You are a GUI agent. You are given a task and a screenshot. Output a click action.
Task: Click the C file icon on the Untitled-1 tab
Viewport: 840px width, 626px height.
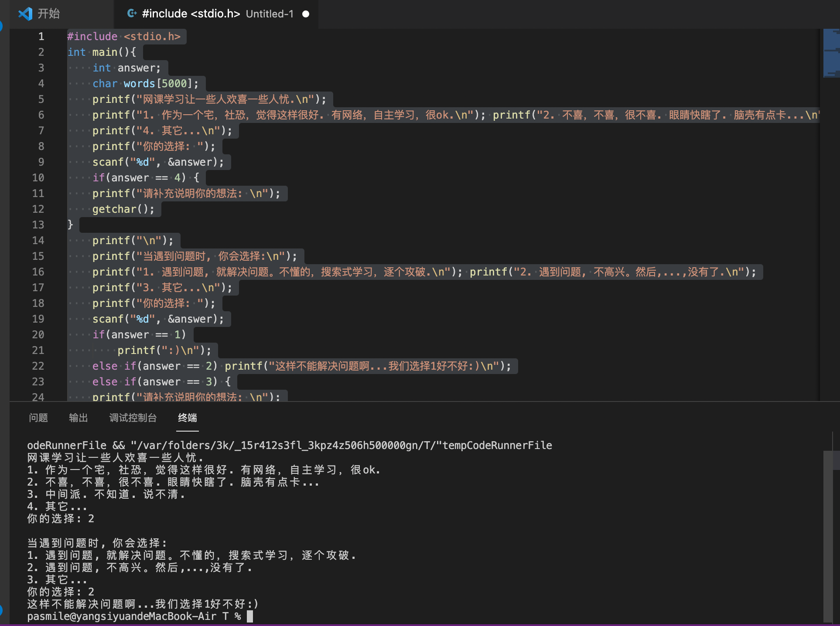(x=131, y=14)
